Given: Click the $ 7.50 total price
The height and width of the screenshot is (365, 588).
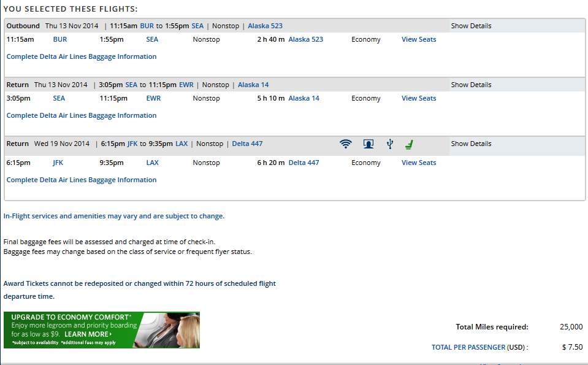Looking at the screenshot, I should click(x=572, y=347).
